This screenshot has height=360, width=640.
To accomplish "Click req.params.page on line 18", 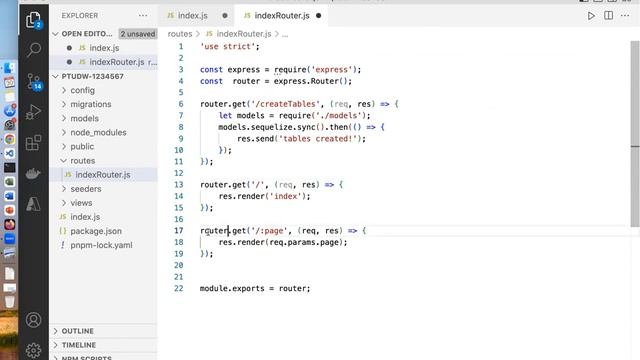I will point(304,242).
